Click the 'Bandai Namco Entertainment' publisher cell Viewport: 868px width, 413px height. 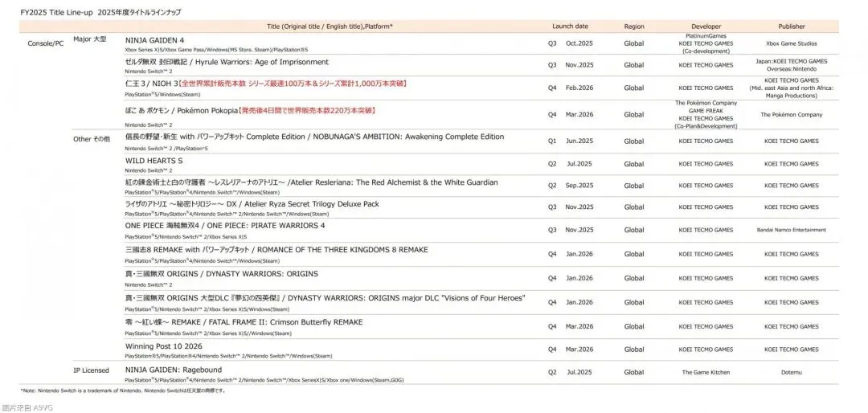(792, 230)
